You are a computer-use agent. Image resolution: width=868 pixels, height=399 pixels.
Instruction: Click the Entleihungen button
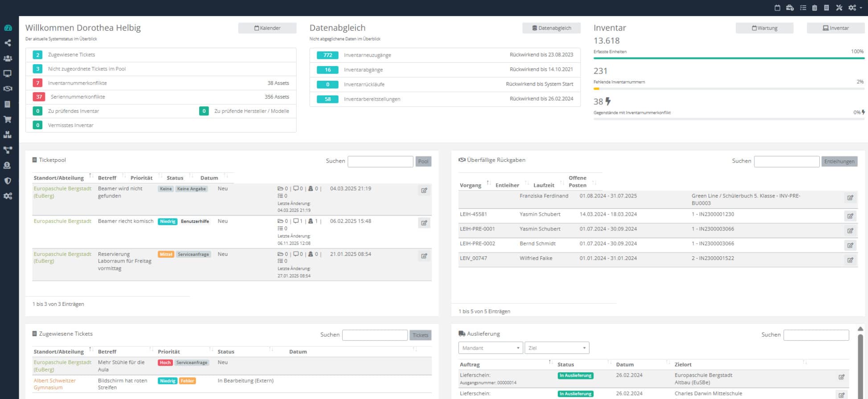[x=839, y=161]
